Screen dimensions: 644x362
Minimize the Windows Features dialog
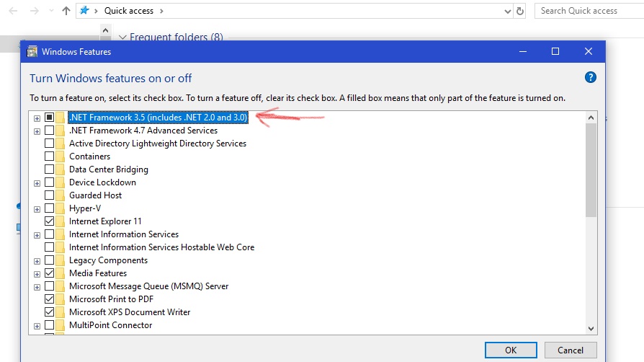click(523, 51)
